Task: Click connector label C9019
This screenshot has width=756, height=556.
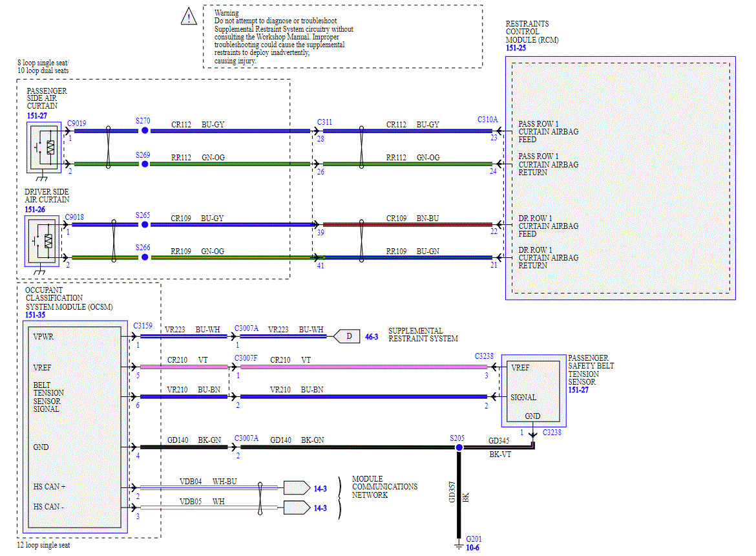Action: 77,123
